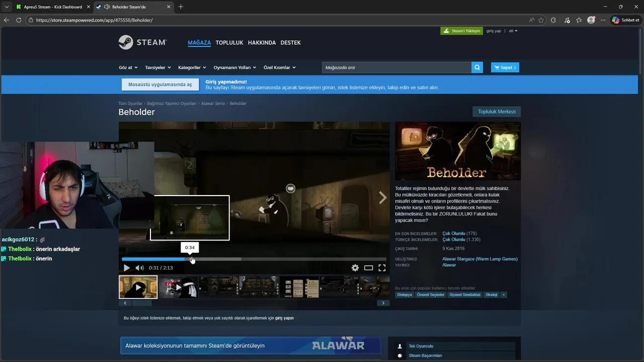Open the Sepet cart button
The width and height of the screenshot is (644, 362).
tap(505, 67)
